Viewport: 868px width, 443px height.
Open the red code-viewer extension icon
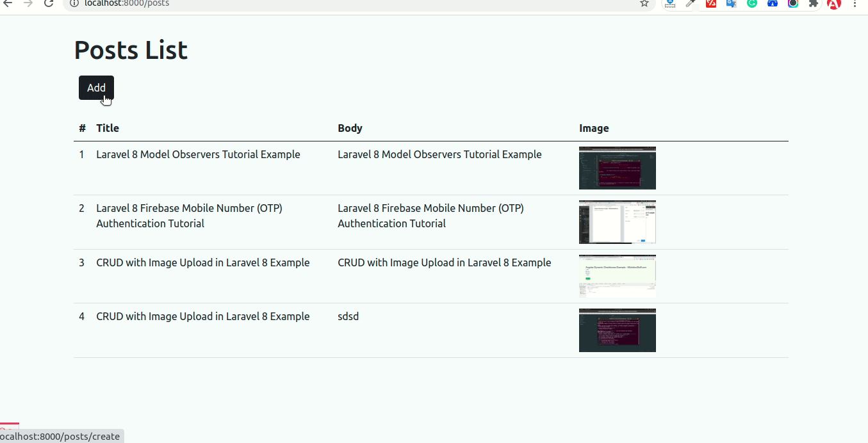(711, 4)
